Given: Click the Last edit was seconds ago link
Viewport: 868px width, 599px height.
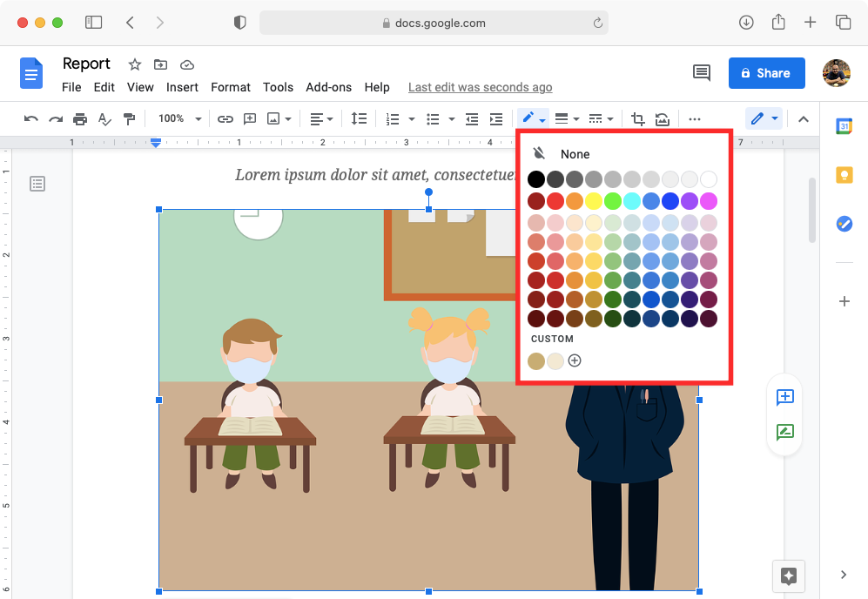Looking at the screenshot, I should [480, 87].
